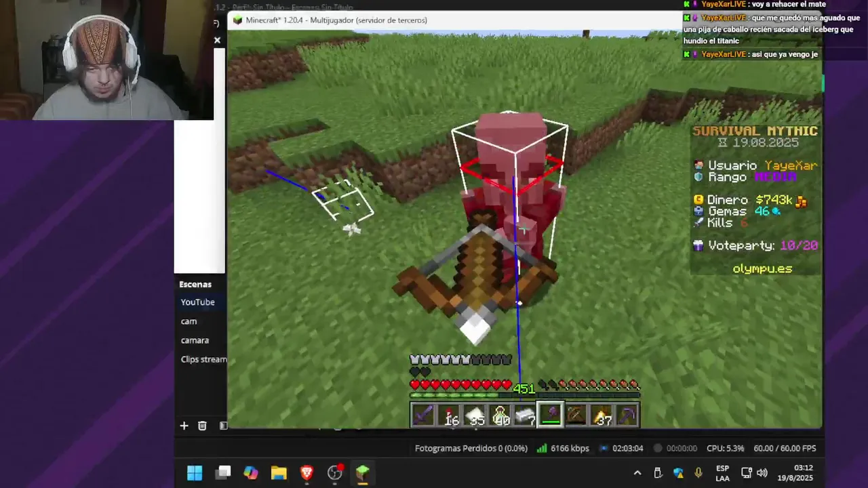Viewport: 868px width, 488px height.
Task: Select the crossbow hotbar slot
Action: pyautogui.click(x=576, y=415)
